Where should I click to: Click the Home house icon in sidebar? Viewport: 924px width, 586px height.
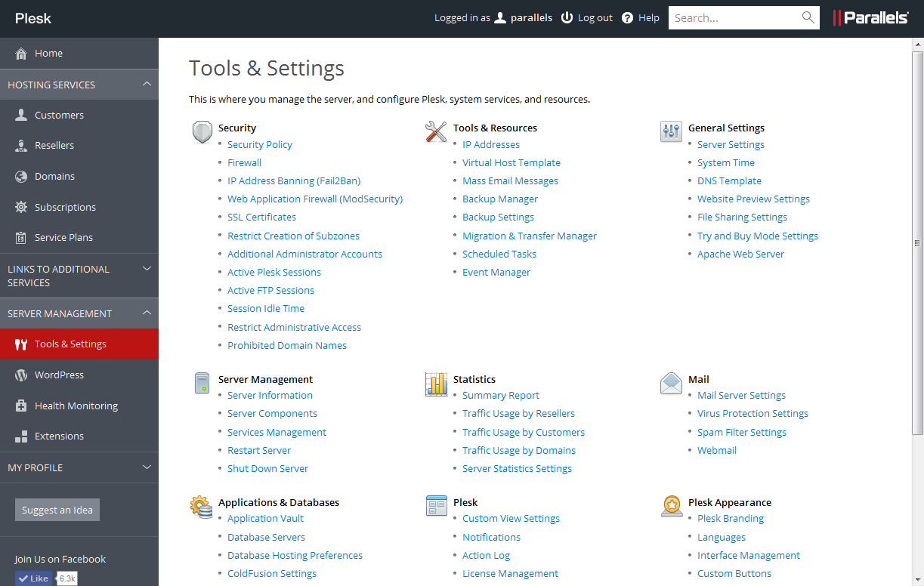(21, 54)
